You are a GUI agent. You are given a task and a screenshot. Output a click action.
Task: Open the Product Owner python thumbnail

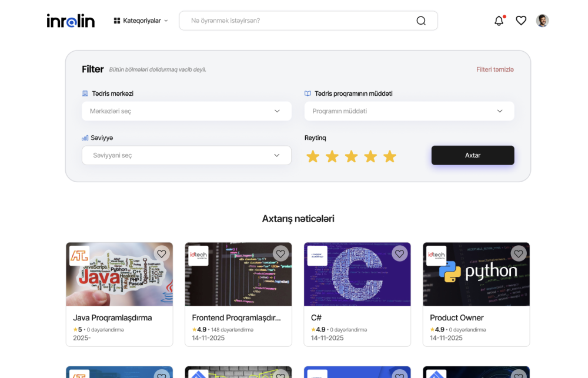point(476,274)
